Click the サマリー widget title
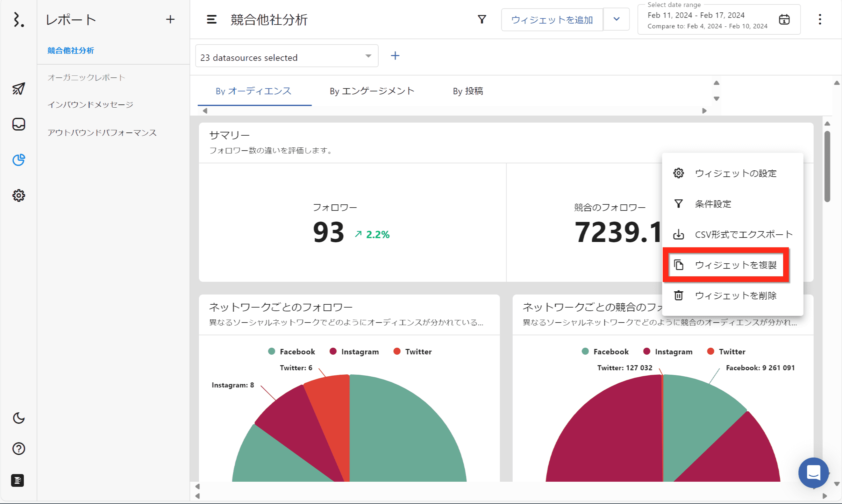The image size is (842, 504). (x=230, y=135)
